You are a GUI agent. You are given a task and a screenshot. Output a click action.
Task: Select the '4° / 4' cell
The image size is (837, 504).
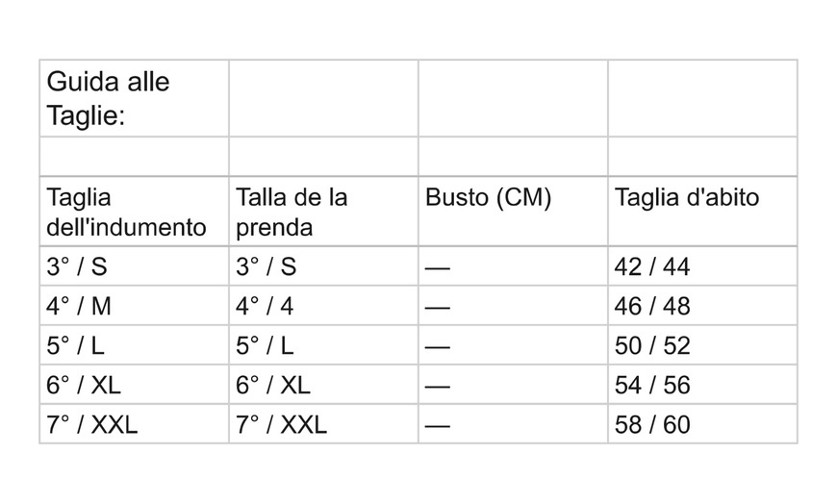coord(323,306)
